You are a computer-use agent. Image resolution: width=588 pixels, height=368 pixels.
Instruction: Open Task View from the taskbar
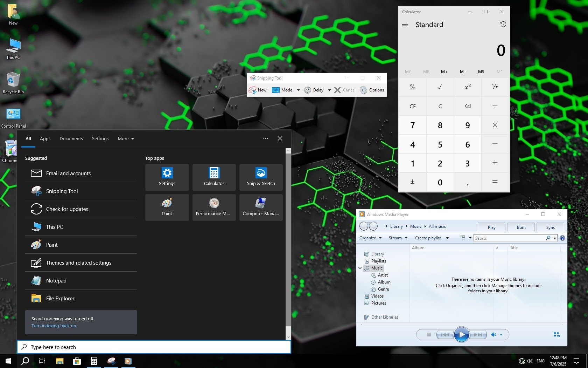pos(42,361)
